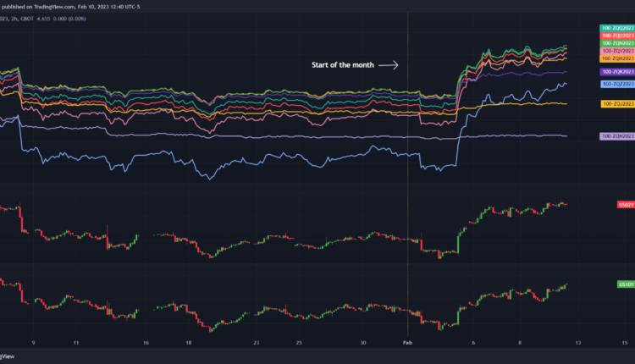This screenshot has width=635, height=364.
Task: Click the teal 100-ZQQ2023 series label
Action: click(616, 28)
